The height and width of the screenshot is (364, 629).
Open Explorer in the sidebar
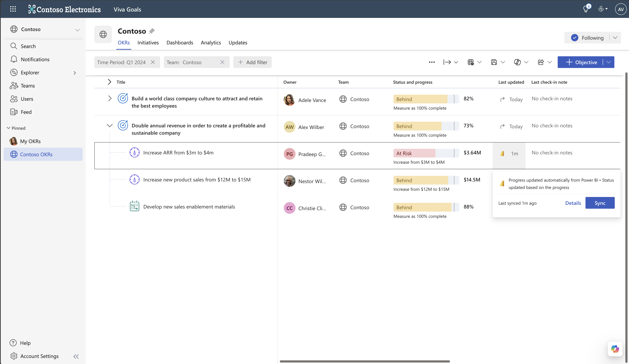[x=30, y=73]
